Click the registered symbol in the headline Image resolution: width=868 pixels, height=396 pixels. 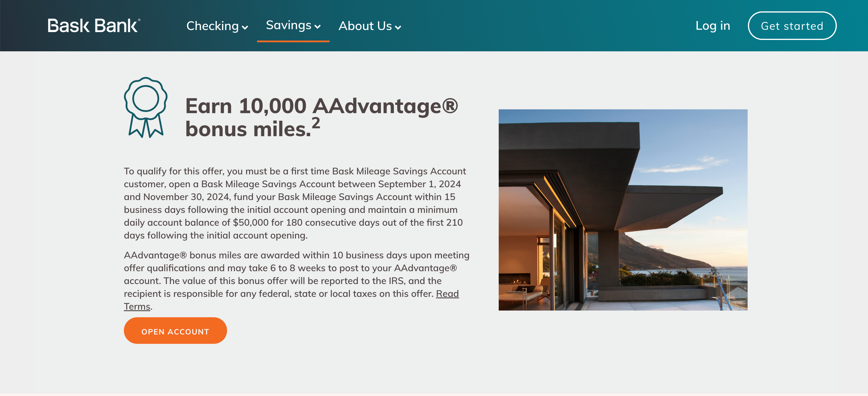450,106
